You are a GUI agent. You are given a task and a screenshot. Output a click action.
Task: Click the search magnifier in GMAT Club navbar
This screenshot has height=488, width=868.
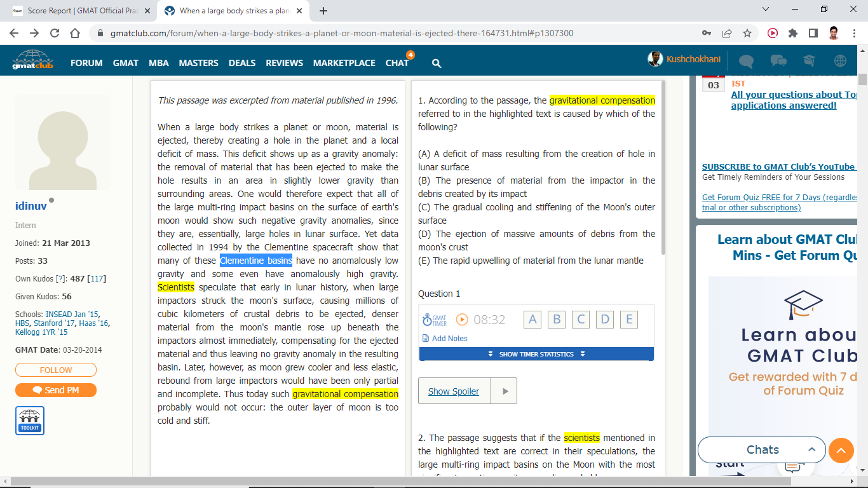point(437,63)
